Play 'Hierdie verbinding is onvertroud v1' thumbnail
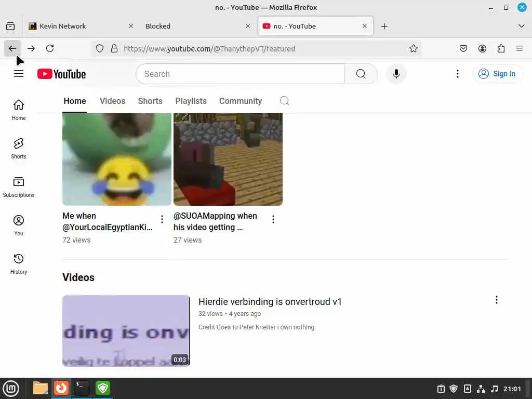This screenshot has height=399, width=532. [x=126, y=331]
